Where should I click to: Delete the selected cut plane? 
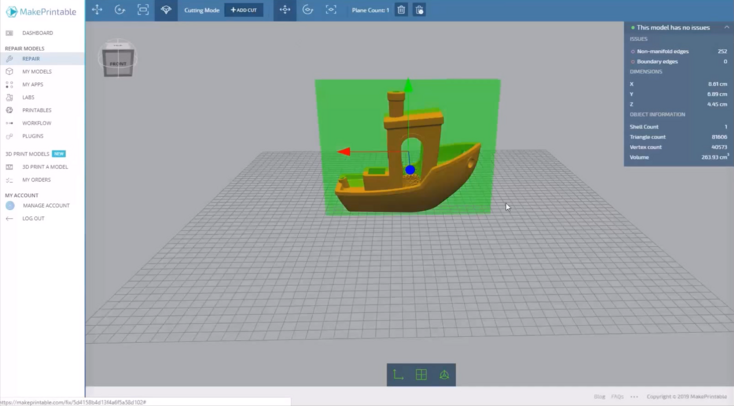(x=401, y=10)
